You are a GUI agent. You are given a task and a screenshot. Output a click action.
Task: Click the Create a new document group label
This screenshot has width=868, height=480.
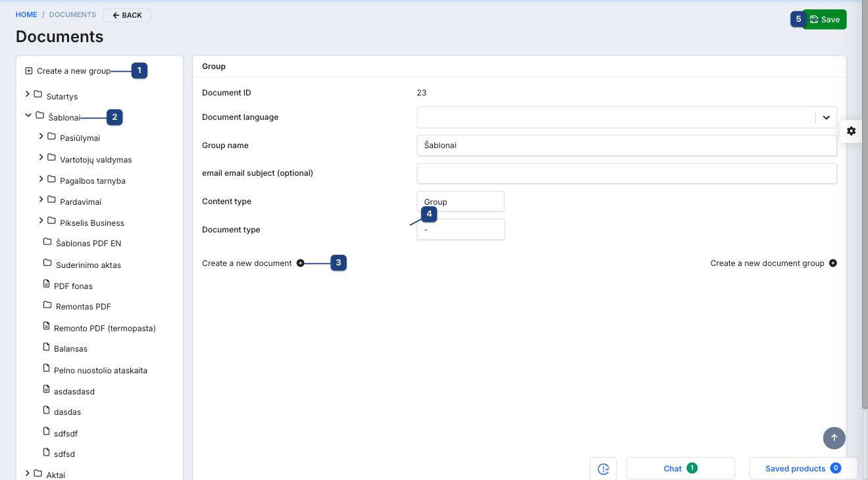pyautogui.click(x=767, y=263)
